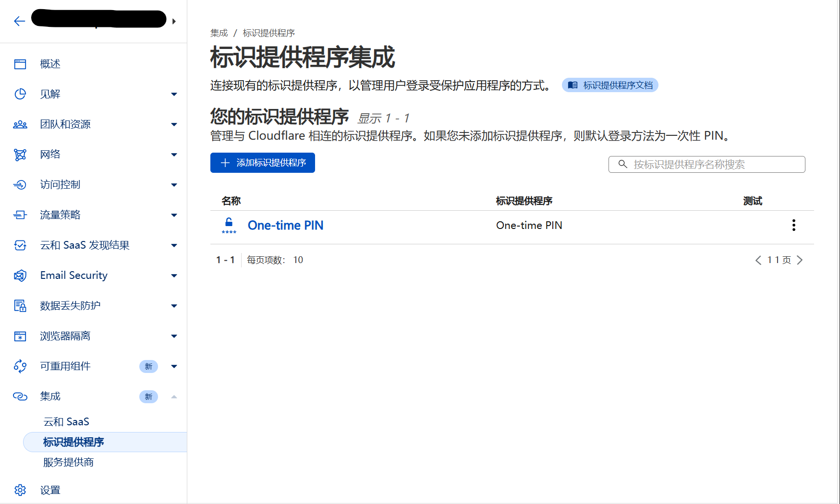Click the 网络 network icon
This screenshot has width=840, height=504.
pyautogui.click(x=20, y=155)
